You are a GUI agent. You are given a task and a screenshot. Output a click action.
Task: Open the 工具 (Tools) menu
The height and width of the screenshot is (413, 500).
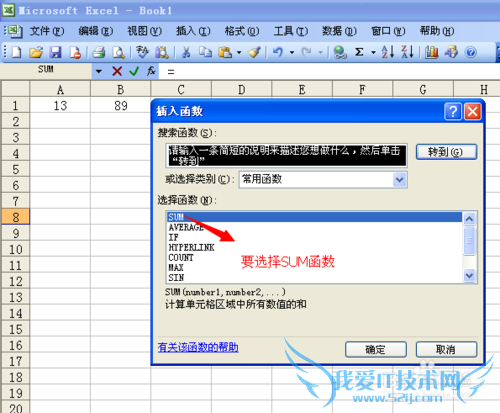[x=290, y=31]
